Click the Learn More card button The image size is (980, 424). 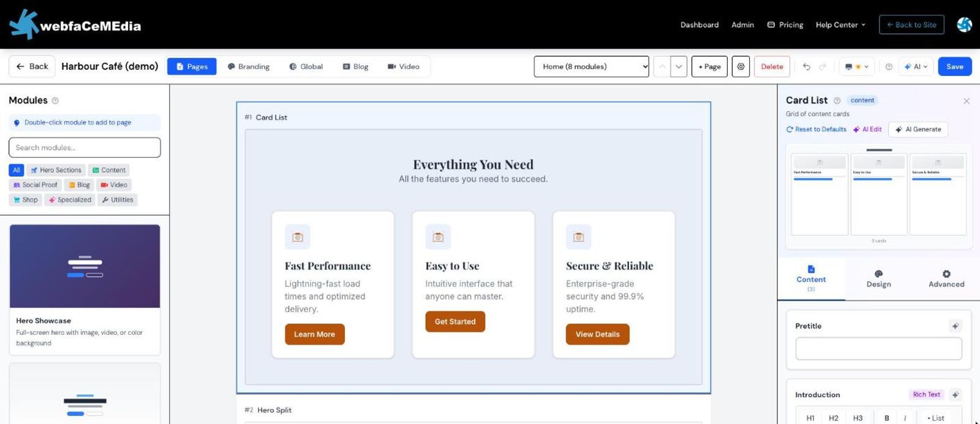pos(315,334)
